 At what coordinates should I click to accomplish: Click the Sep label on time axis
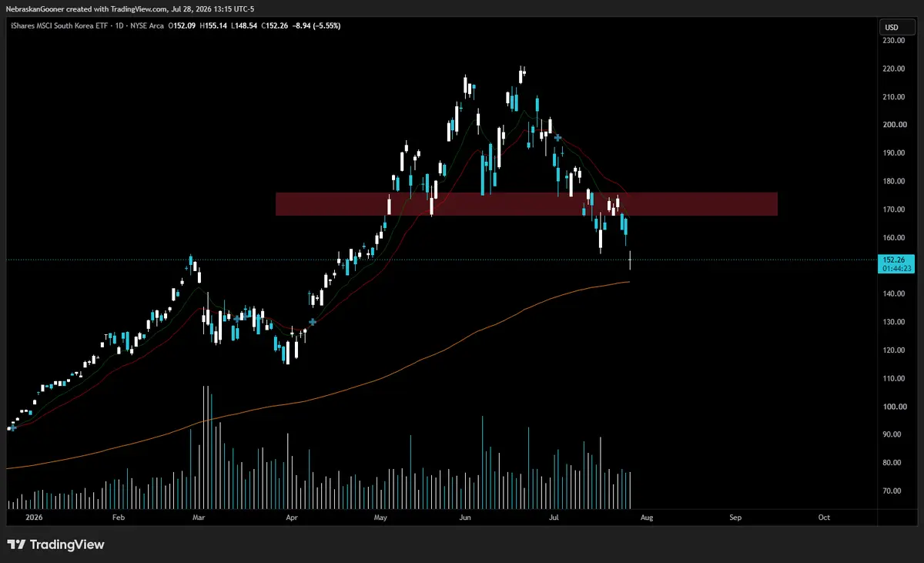[735, 518]
